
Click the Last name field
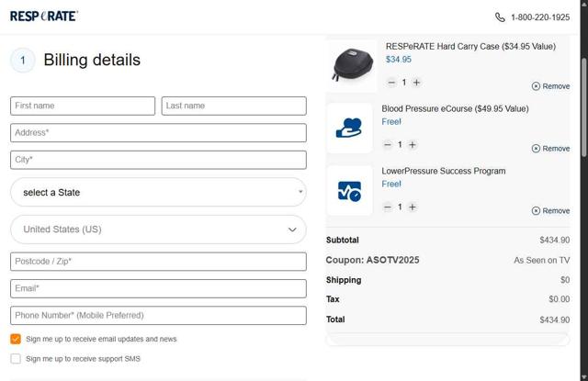coord(233,106)
